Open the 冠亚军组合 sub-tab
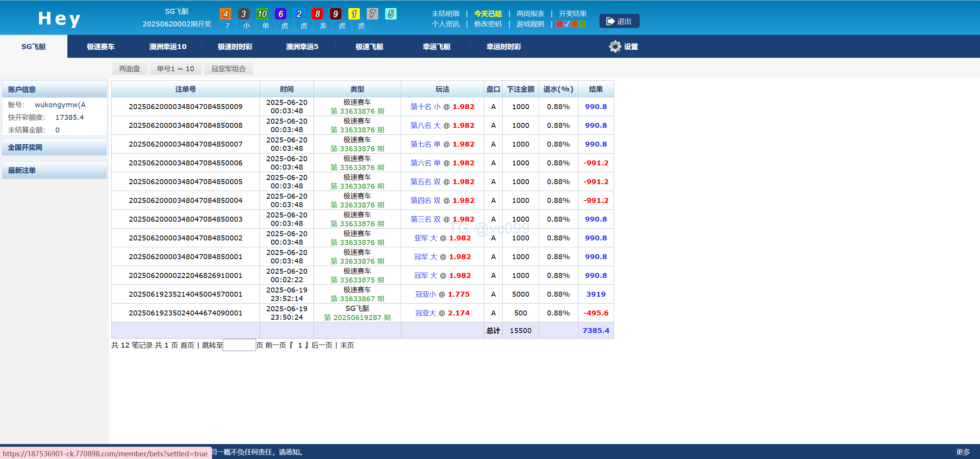The height and width of the screenshot is (459, 980). (228, 69)
